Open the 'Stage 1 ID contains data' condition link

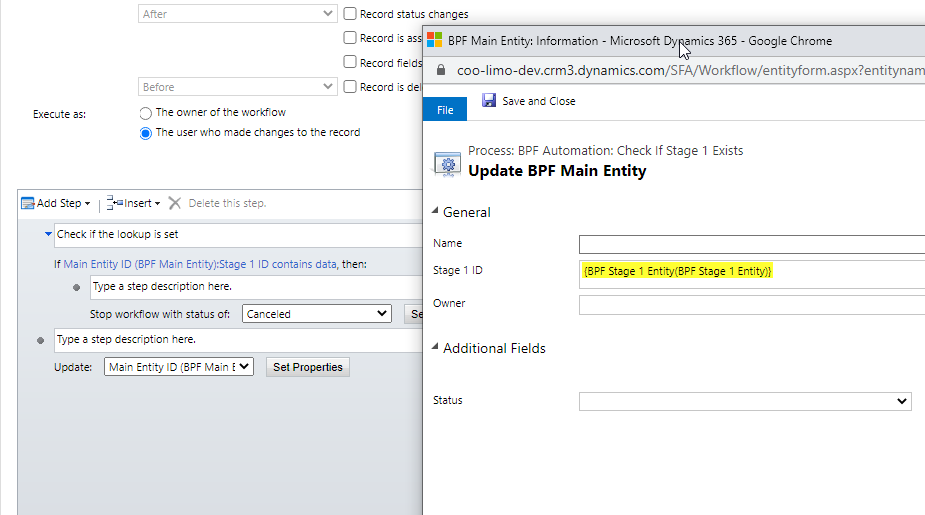tap(200, 264)
